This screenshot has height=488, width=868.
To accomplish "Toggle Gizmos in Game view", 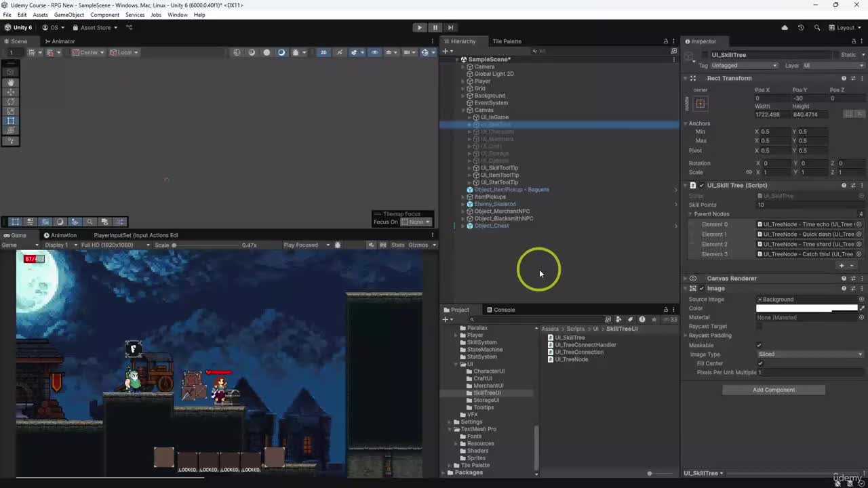I will click(418, 245).
